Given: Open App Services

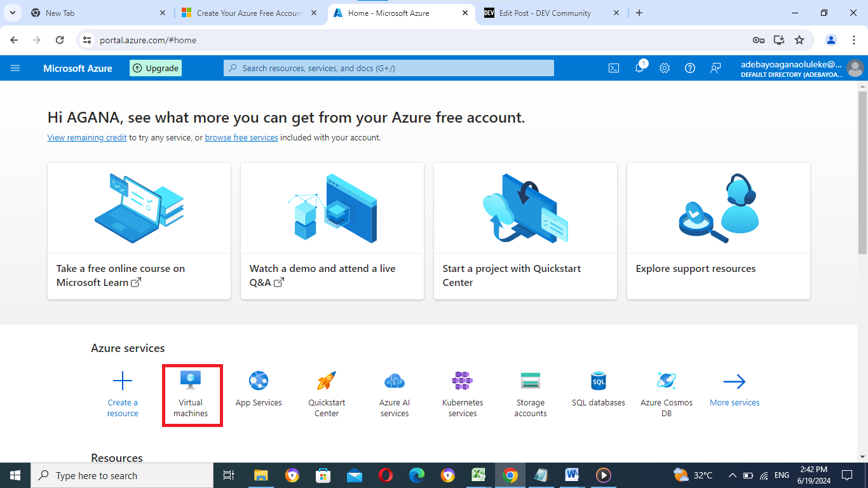Looking at the screenshot, I should (x=259, y=390).
